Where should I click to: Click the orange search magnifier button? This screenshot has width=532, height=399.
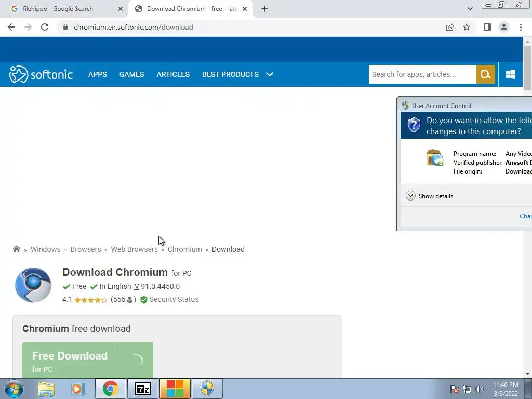[486, 74]
